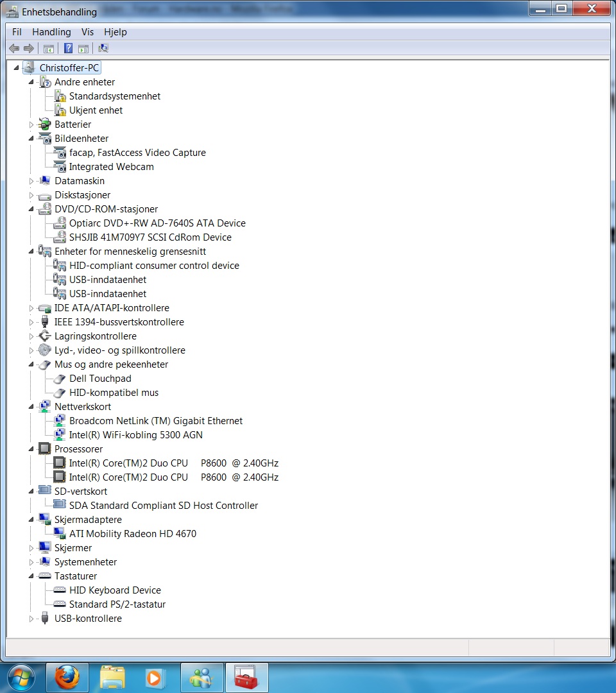Image resolution: width=616 pixels, height=693 pixels.
Task: Open the Handling menu
Action: [x=51, y=32]
